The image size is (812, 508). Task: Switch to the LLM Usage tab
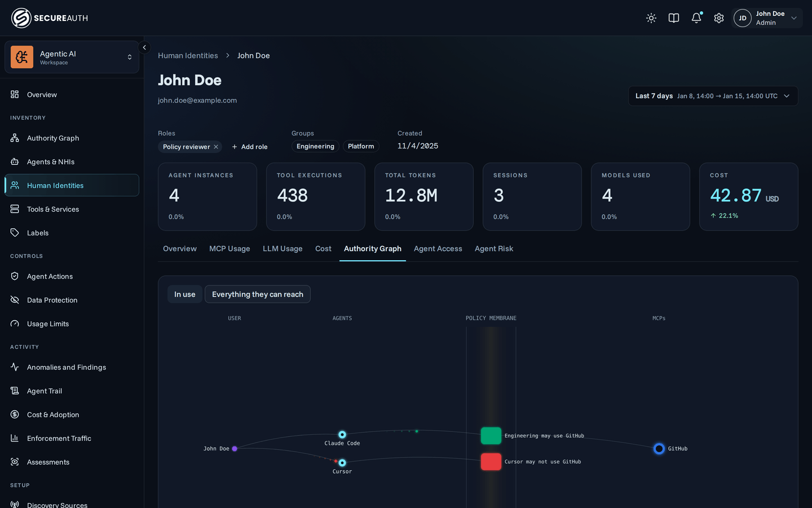click(283, 248)
